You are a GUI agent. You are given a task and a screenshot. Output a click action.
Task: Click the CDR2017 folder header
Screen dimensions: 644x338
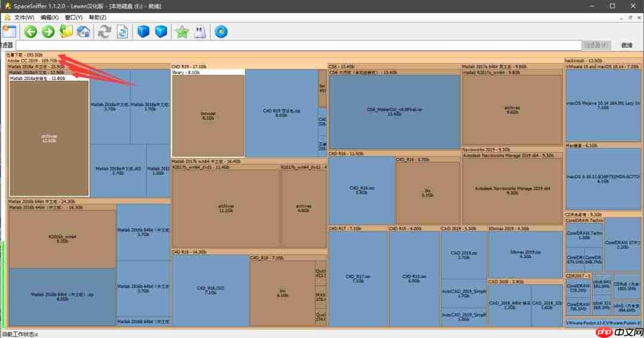coord(577,276)
